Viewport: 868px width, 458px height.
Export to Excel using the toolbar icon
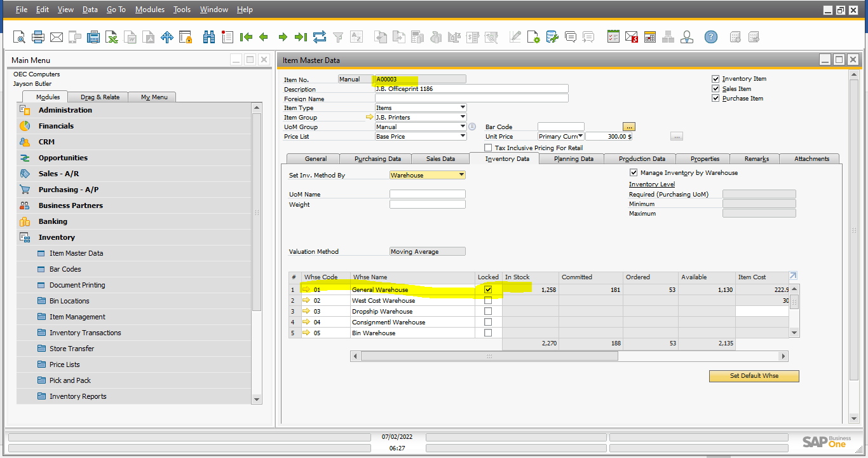point(112,37)
